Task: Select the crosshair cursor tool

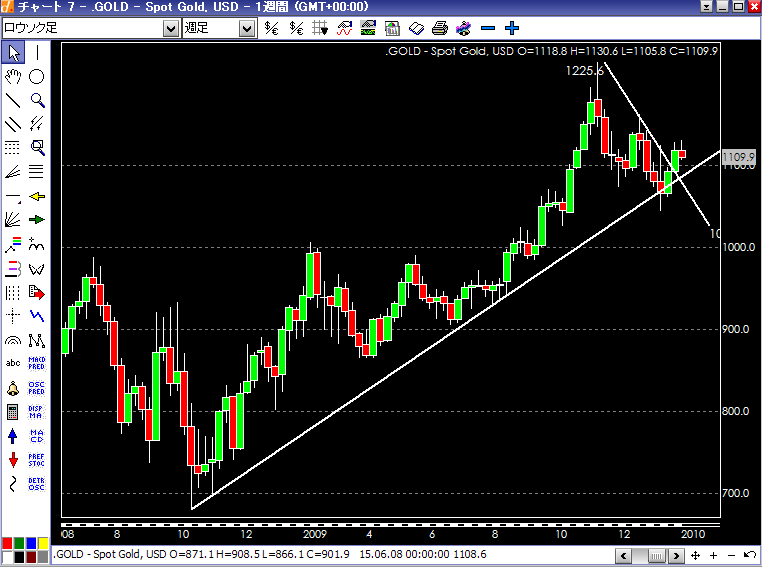Action: (x=13, y=316)
